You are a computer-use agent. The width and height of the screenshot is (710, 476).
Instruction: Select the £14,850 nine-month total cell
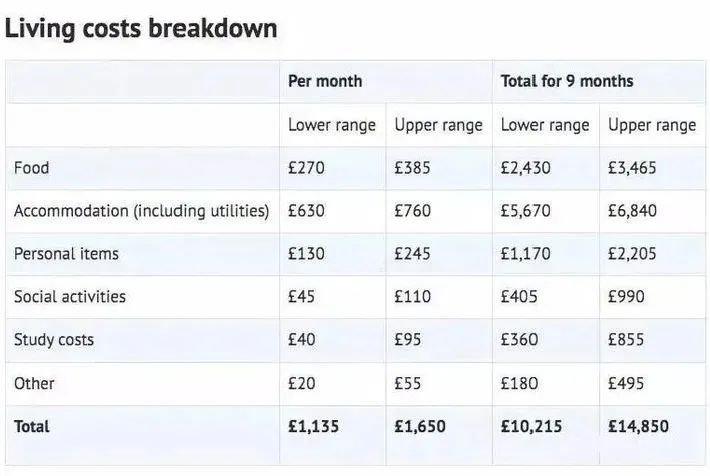(638, 426)
